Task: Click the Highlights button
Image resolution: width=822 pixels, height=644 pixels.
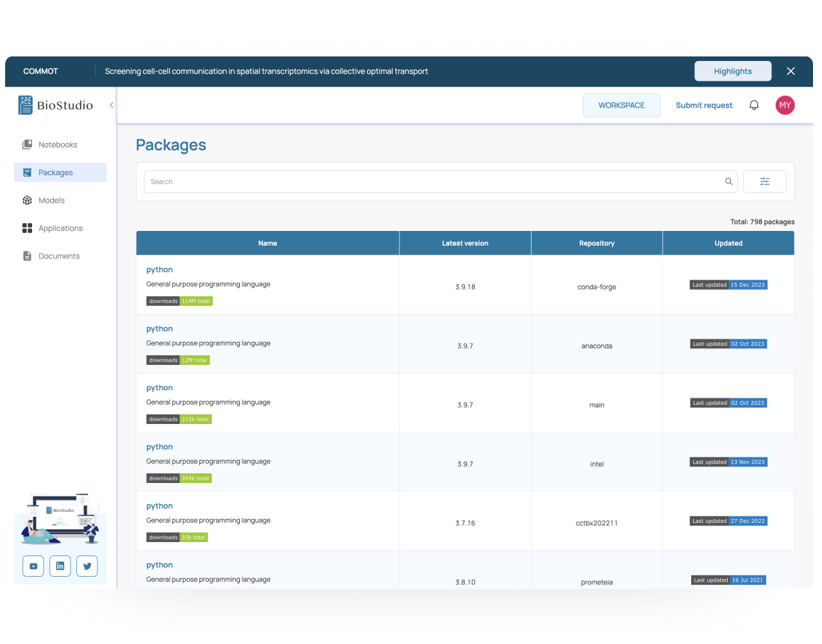Action: (x=732, y=71)
